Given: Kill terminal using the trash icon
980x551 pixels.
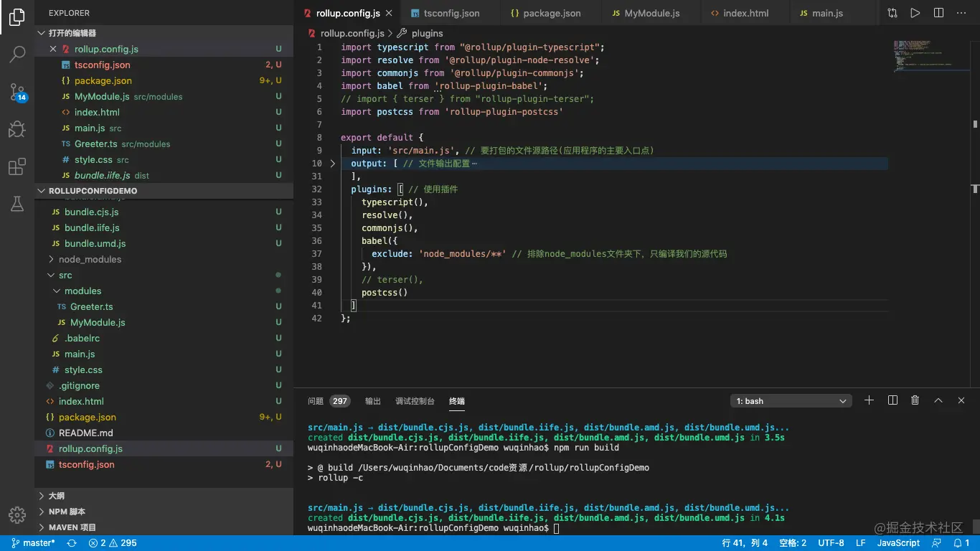Looking at the screenshot, I should click(915, 400).
